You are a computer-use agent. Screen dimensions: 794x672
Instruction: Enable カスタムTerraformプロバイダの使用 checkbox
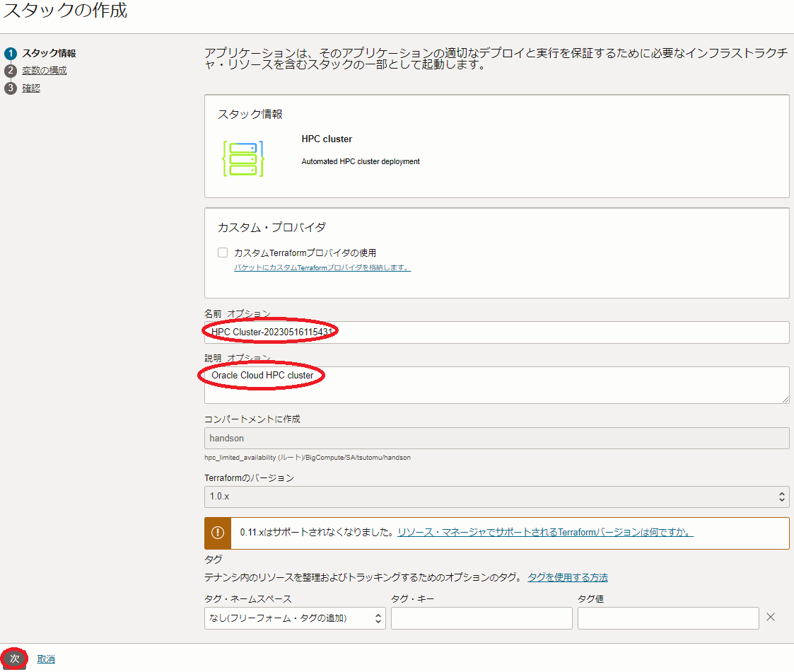click(x=223, y=253)
